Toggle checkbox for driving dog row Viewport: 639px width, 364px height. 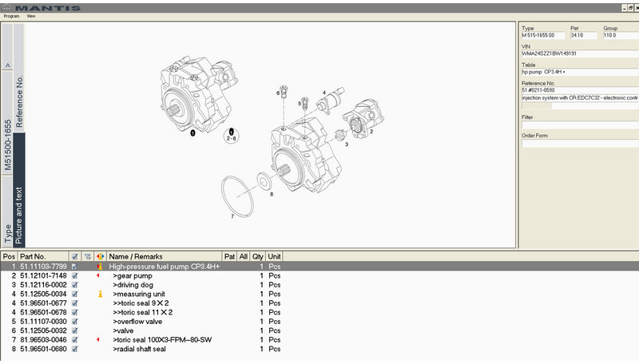[x=74, y=285]
